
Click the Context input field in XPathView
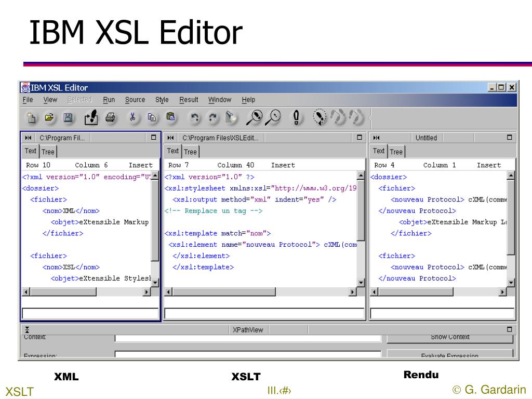(x=248, y=338)
